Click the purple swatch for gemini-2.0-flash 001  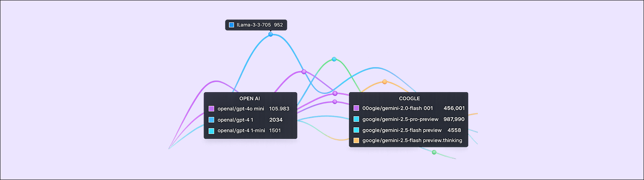[x=356, y=108]
